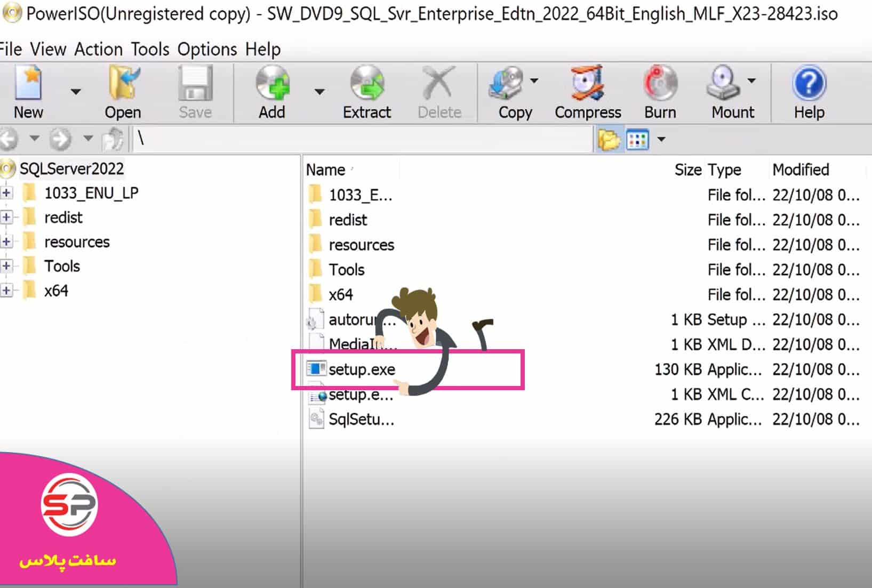Screen dimensions: 872x588
Task: Open the Options menu
Action: pyautogui.click(x=207, y=49)
